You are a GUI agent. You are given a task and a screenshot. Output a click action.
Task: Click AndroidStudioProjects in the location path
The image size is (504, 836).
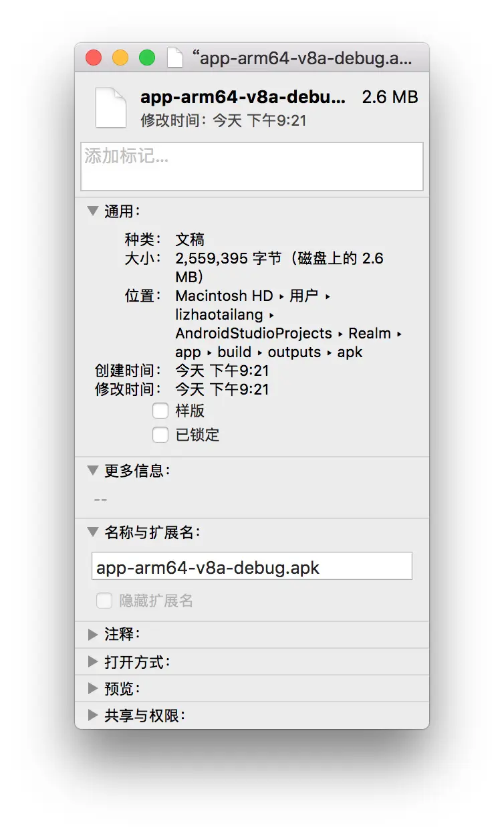click(253, 333)
